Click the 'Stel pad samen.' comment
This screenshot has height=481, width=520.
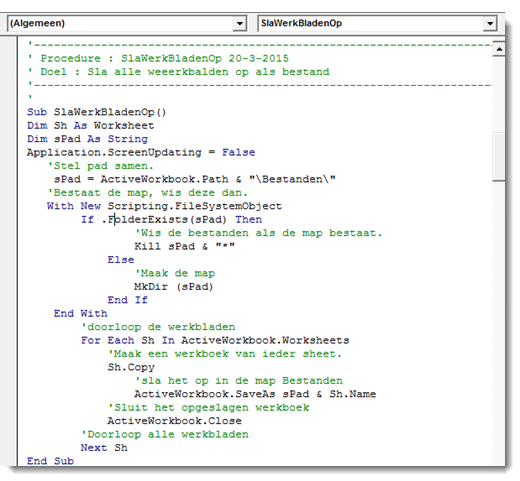tap(100, 166)
